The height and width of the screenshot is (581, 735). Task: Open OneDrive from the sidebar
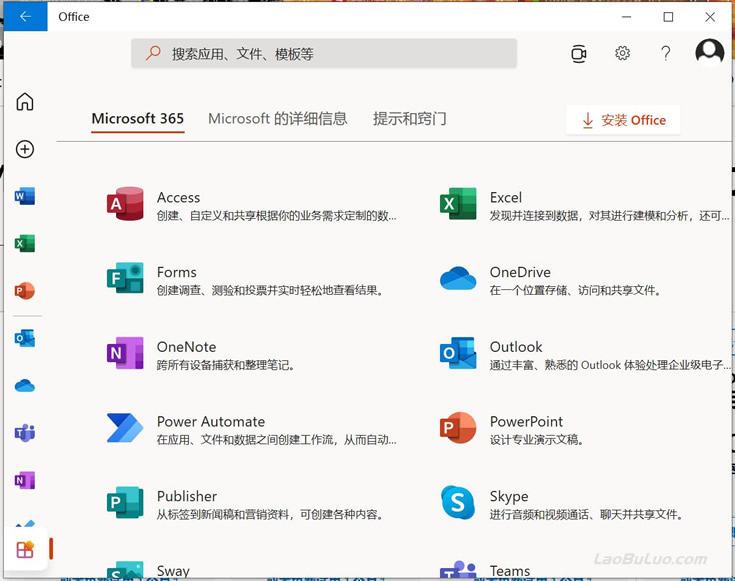(25, 385)
